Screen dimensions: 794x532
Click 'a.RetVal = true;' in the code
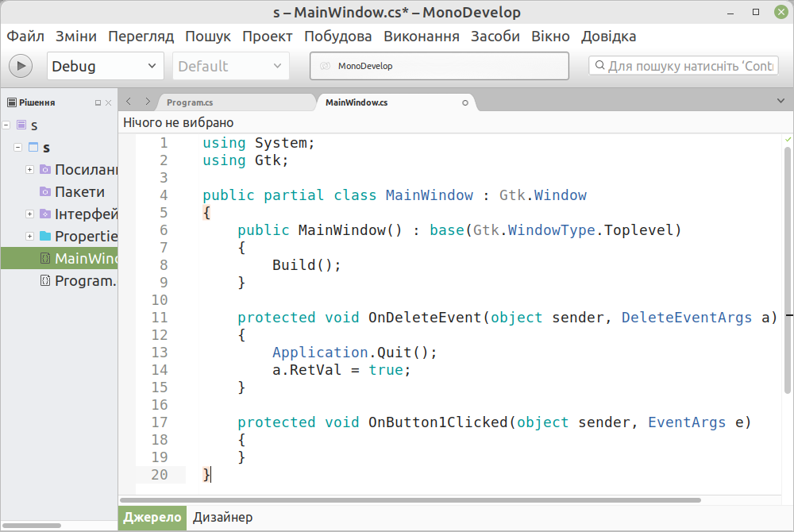tap(341, 369)
